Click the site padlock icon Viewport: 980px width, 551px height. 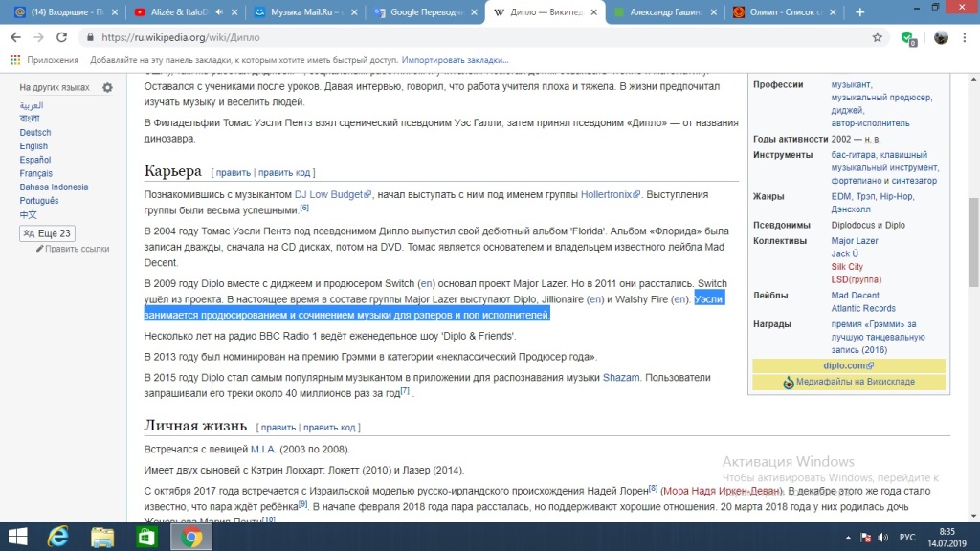90,37
